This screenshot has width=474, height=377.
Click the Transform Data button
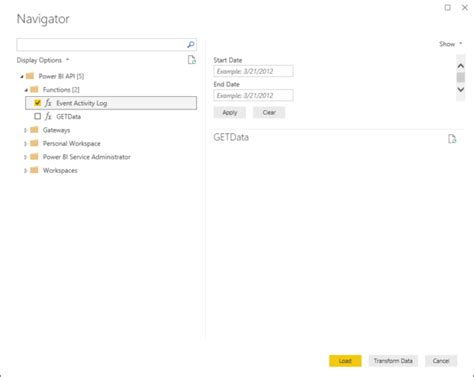[393, 361]
